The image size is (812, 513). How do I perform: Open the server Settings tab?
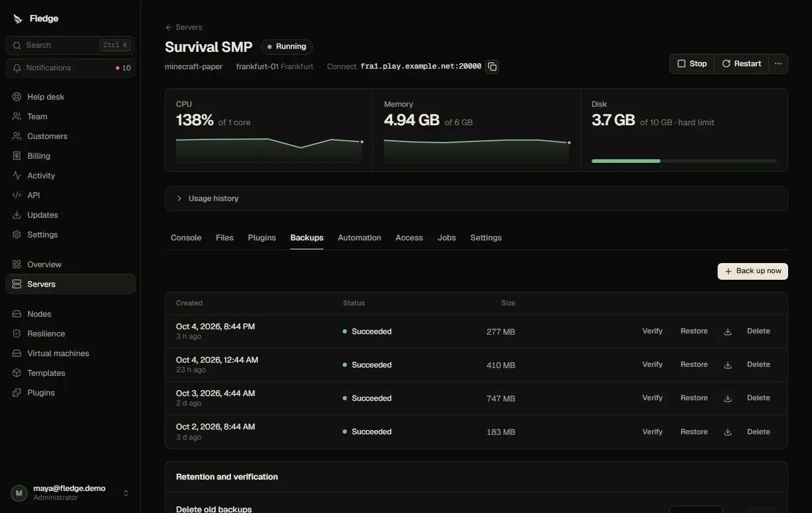pos(486,237)
